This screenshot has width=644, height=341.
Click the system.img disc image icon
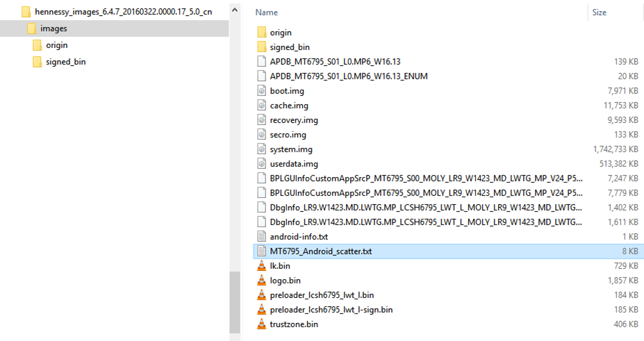tap(262, 149)
